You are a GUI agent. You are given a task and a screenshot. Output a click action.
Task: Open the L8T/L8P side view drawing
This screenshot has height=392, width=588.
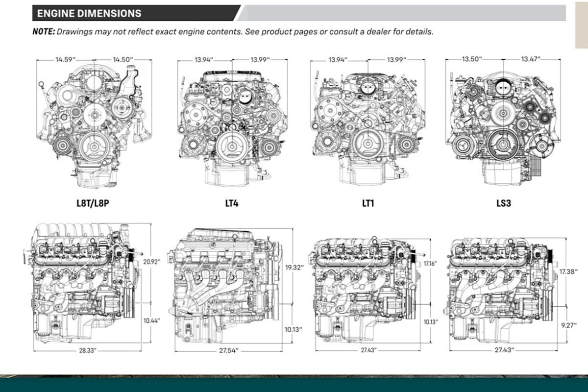81,283
